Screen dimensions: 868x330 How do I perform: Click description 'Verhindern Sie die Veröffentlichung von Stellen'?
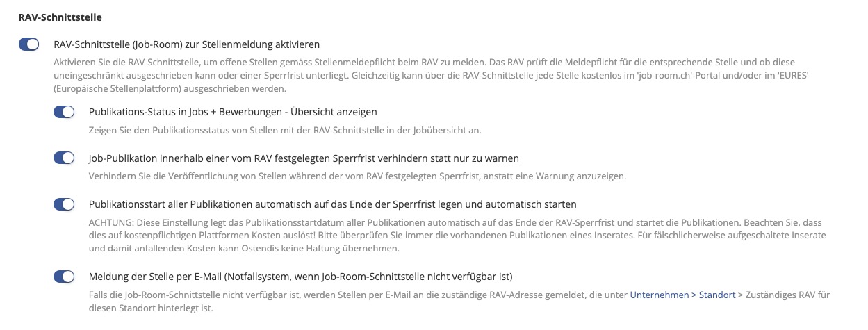pyautogui.click(x=357, y=176)
